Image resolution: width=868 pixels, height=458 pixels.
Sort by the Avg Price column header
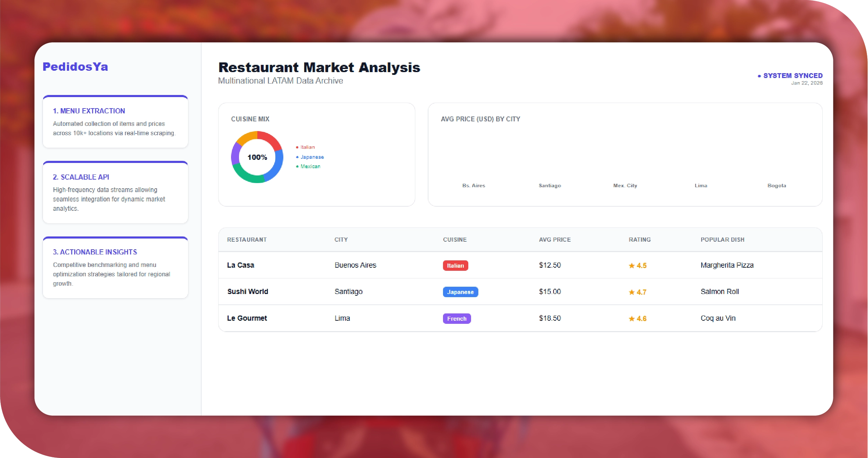(555, 240)
